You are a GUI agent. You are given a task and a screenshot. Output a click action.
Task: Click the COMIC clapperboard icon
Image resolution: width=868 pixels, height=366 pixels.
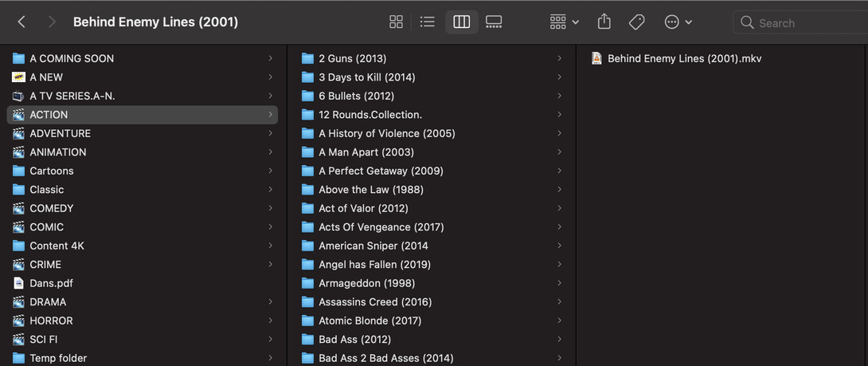pos(19,226)
